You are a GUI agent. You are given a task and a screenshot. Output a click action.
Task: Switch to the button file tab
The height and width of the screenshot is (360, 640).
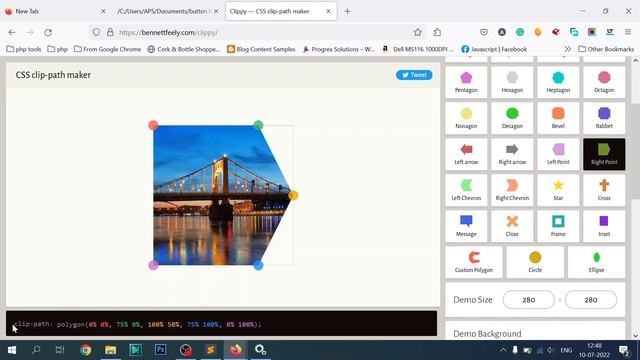(168, 11)
